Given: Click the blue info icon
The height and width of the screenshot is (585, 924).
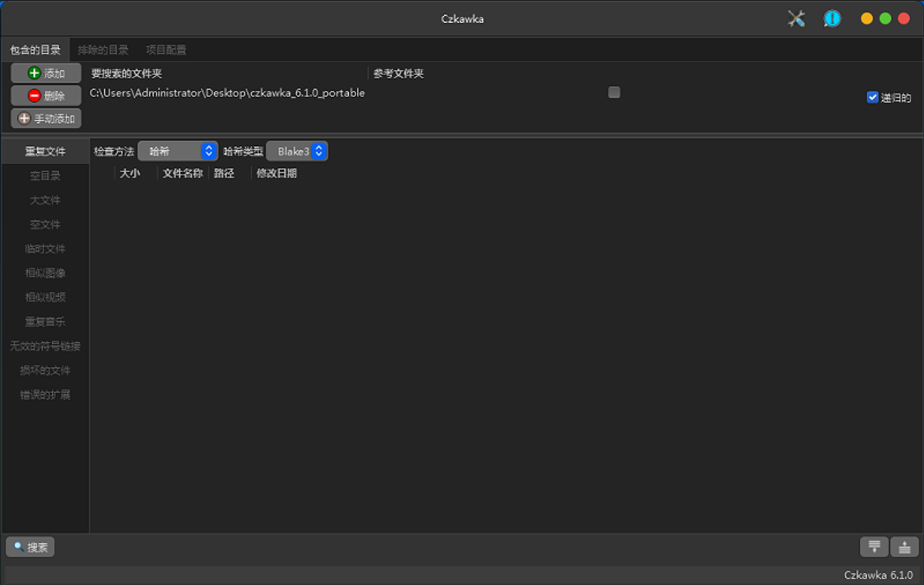Looking at the screenshot, I should coord(832,19).
